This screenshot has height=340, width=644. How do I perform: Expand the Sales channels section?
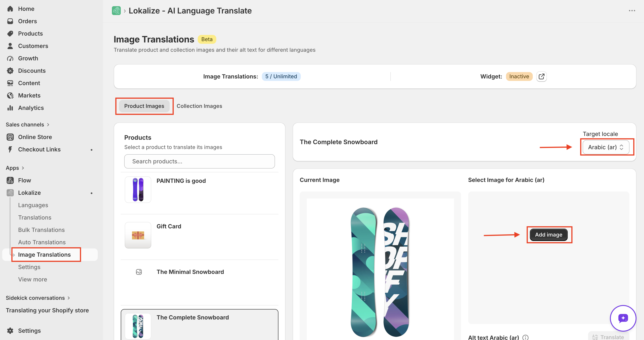(28, 124)
